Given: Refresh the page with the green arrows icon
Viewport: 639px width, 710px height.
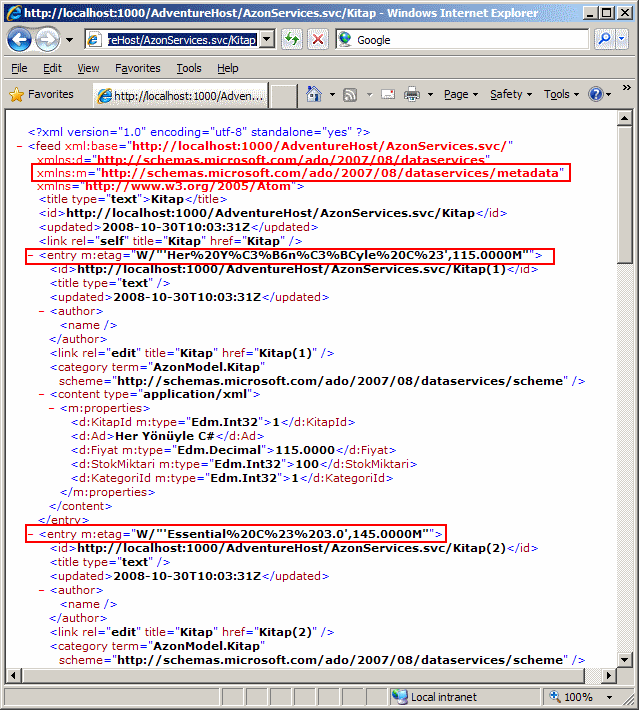Looking at the screenshot, I should click(291, 39).
